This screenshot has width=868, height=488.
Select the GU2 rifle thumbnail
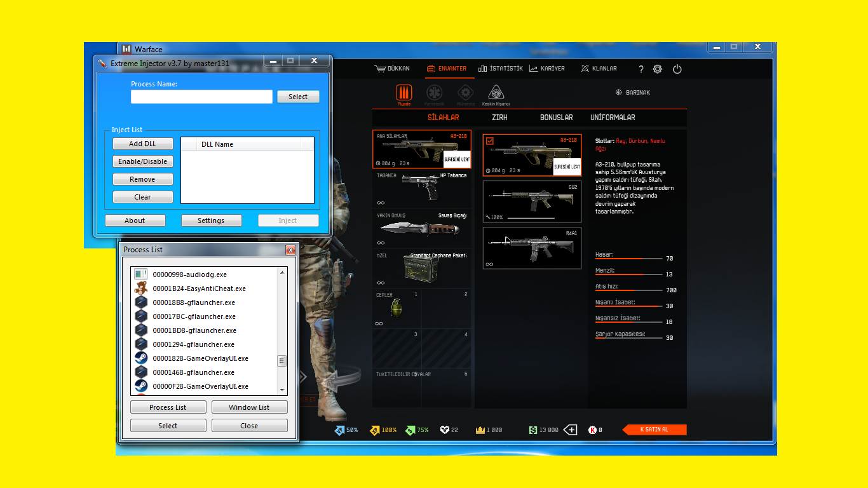(532, 201)
